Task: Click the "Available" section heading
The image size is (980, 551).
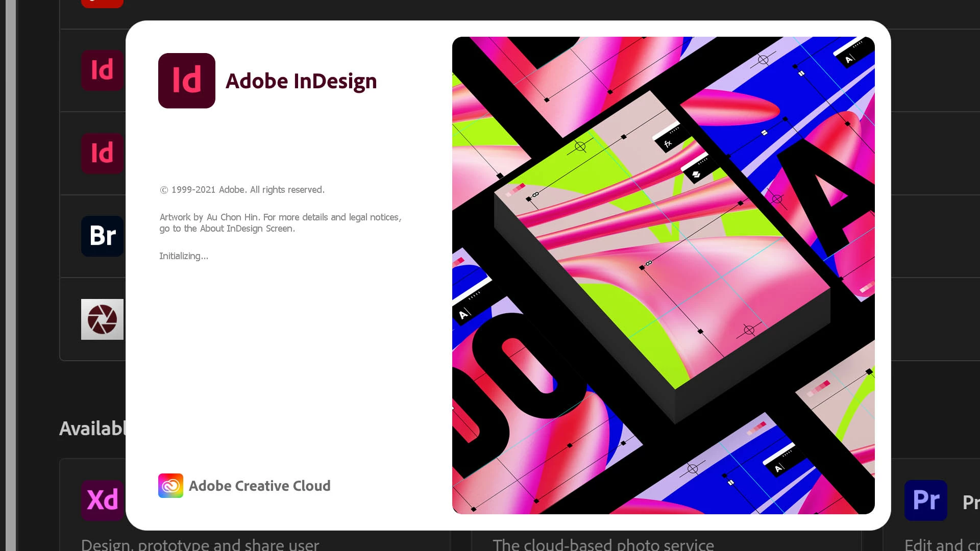Action: coord(92,429)
